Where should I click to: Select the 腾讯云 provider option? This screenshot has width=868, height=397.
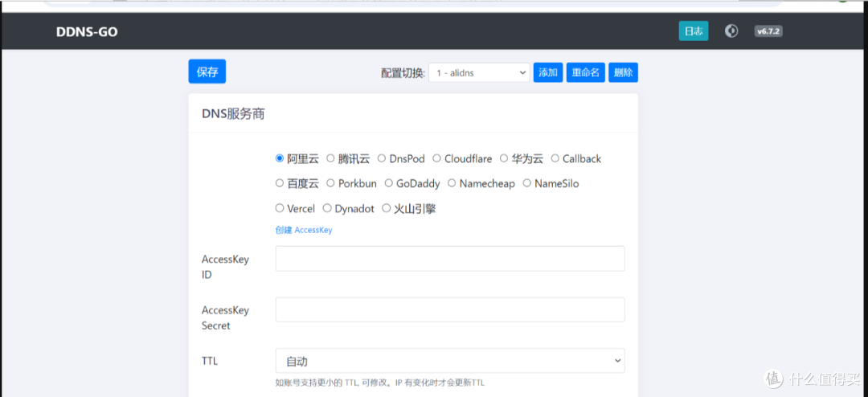coord(330,158)
